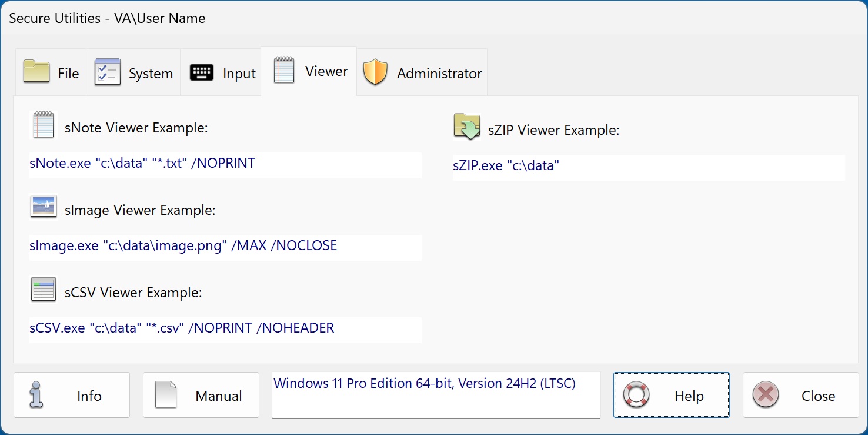Select the sNote.exe example command text
Screen dimensions: 868x435
point(141,163)
